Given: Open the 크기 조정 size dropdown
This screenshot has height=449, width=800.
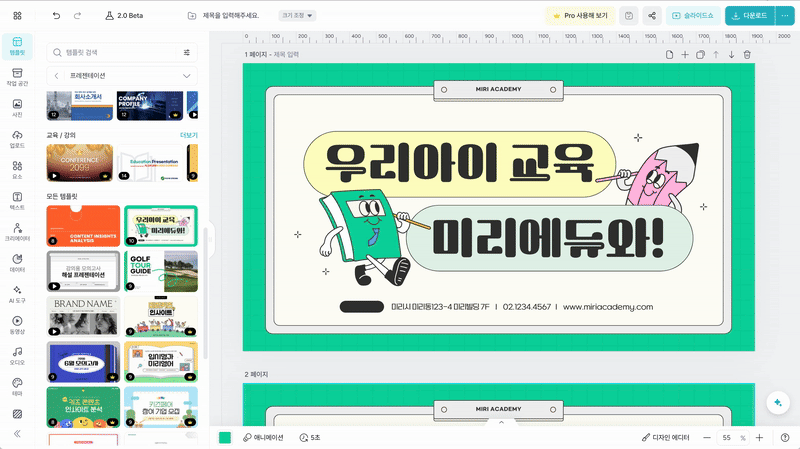Looking at the screenshot, I should click(297, 16).
